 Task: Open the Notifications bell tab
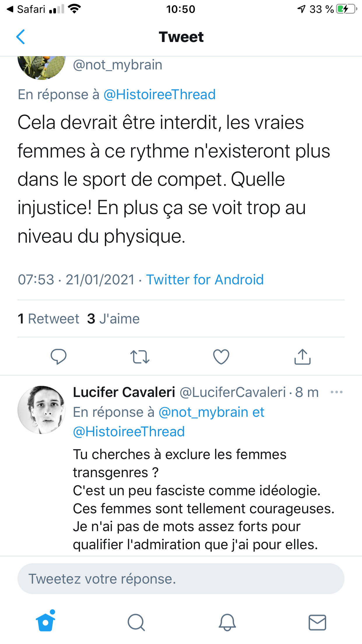coord(227,622)
